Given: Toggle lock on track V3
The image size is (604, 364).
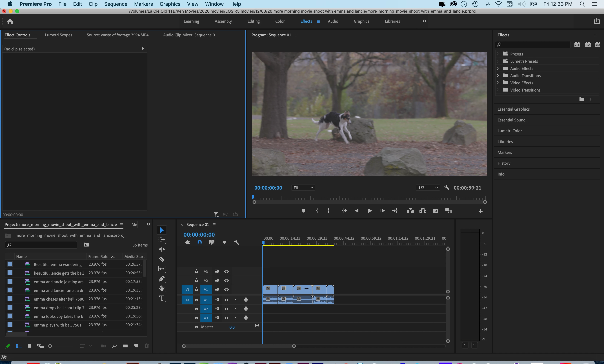Looking at the screenshot, I should [197, 271].
